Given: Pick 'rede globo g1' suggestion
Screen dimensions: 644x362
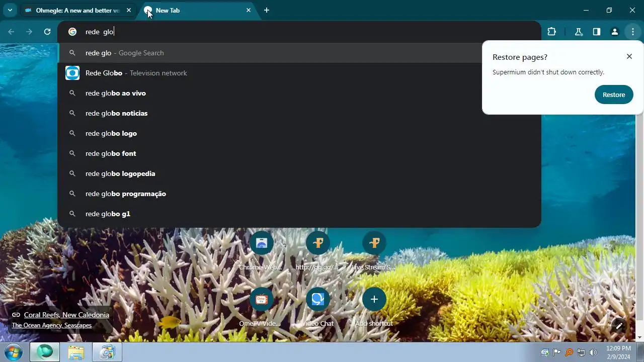Looking at the screenshot, I should tap(299, 214).
